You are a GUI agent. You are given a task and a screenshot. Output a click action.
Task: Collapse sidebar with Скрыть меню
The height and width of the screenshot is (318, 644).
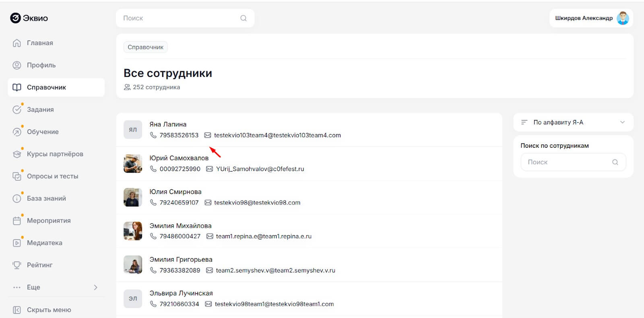point(48,310)
